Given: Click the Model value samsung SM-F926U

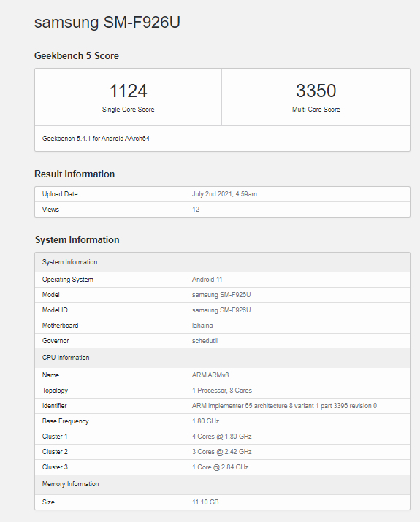Looking at the screenshot, I should click(x=221, y=295).
